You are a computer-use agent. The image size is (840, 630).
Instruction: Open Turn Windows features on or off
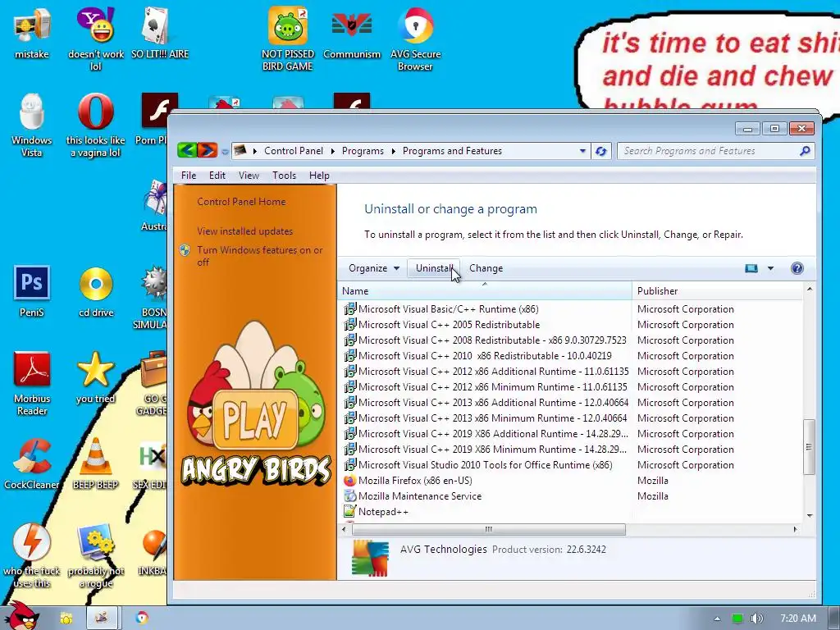click(x=259, y=256)
